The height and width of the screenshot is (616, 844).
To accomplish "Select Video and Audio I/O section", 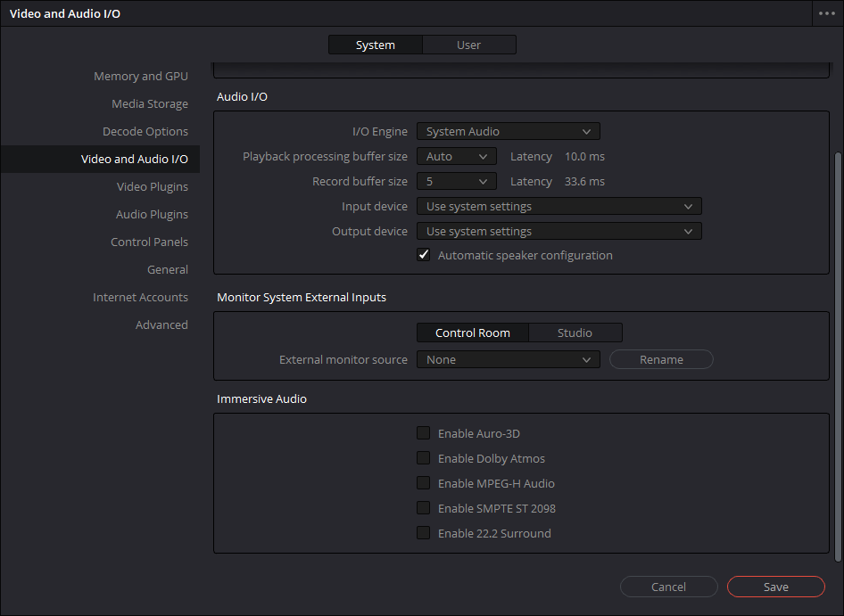I will [100, 160].
